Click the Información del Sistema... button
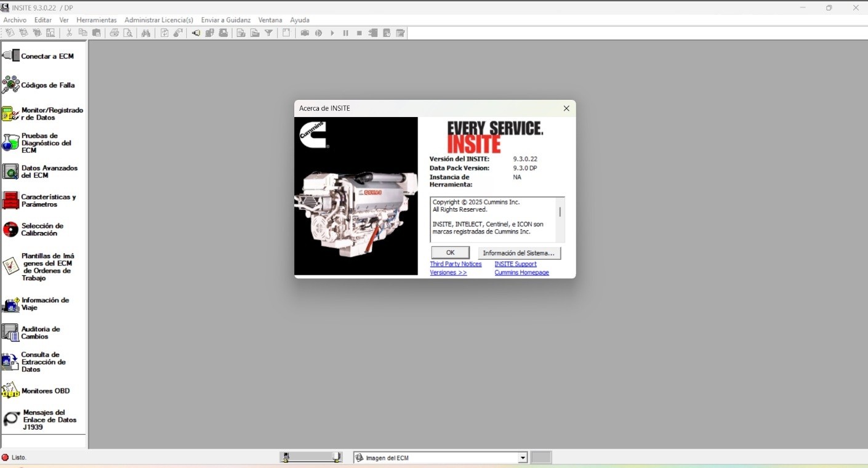 coord(519,252)
